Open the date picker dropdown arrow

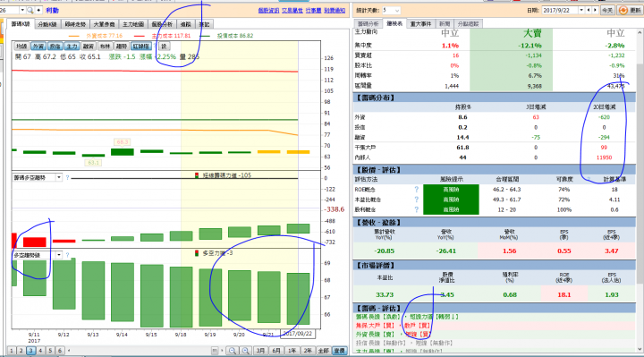pyautogui.click(x=581, y=10)
